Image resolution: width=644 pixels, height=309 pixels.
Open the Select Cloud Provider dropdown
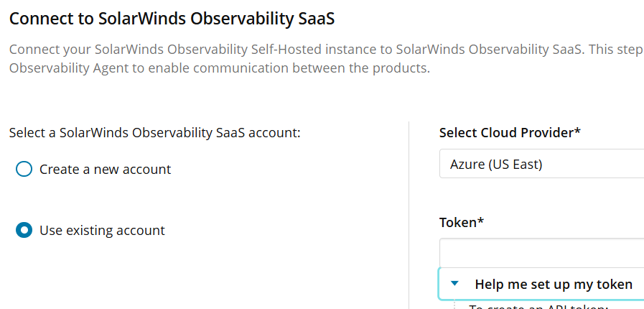[541, 164]
